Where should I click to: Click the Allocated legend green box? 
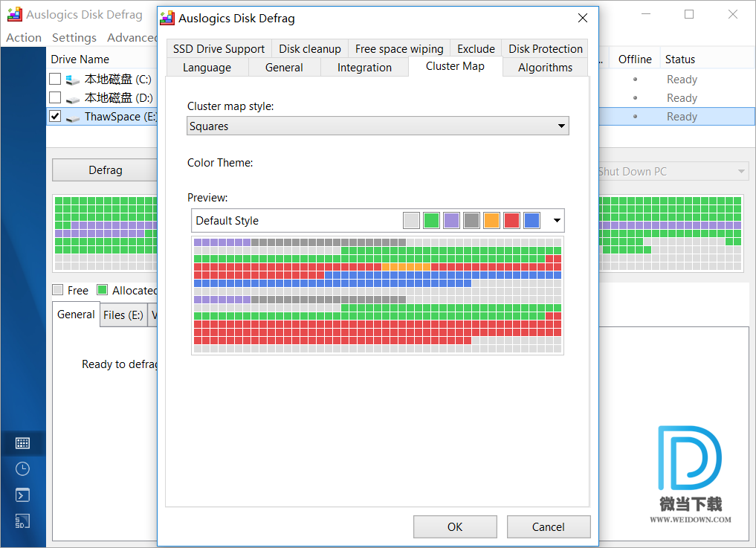102,289
